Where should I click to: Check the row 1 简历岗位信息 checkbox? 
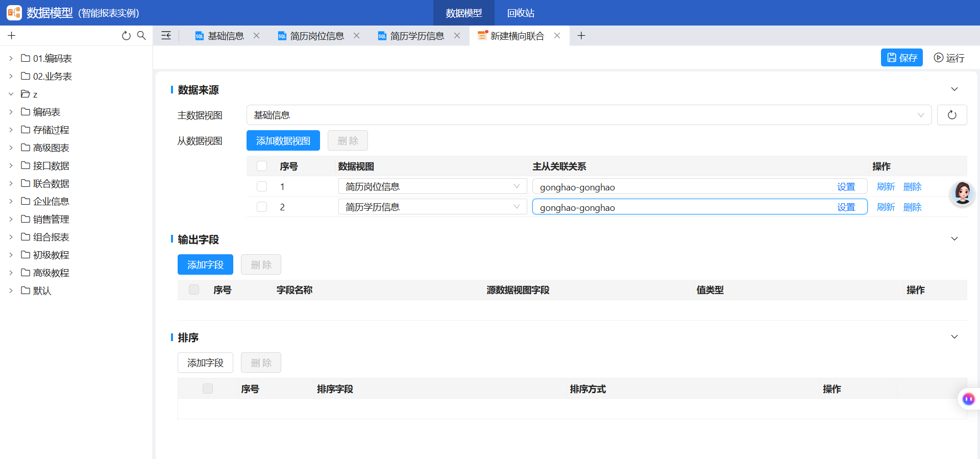262,186
